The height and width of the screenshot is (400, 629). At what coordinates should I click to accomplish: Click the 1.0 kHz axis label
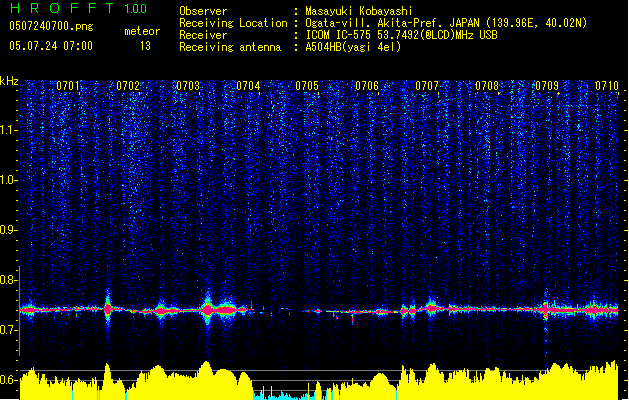[x=8, y=180]
